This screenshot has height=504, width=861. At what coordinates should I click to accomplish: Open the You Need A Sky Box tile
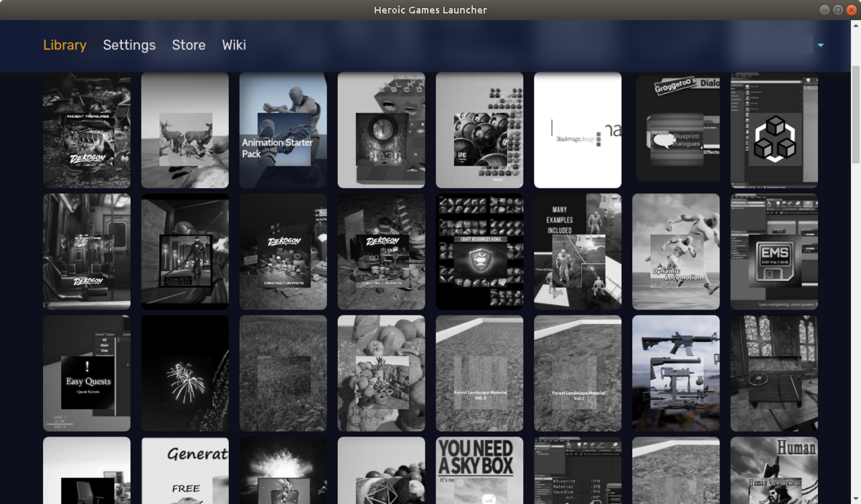479,470
